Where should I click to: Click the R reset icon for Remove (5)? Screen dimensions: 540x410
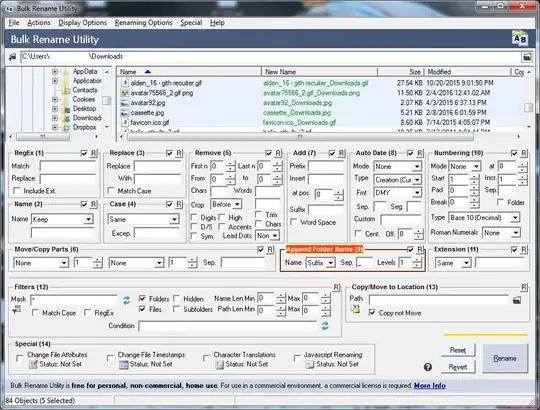278,153
